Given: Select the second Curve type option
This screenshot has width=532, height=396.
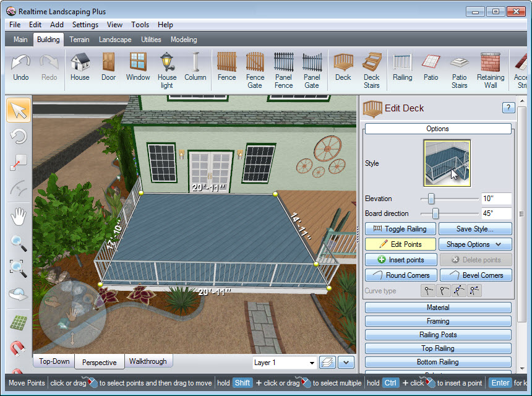Looking at the screenshot, I should pos(443,290).
